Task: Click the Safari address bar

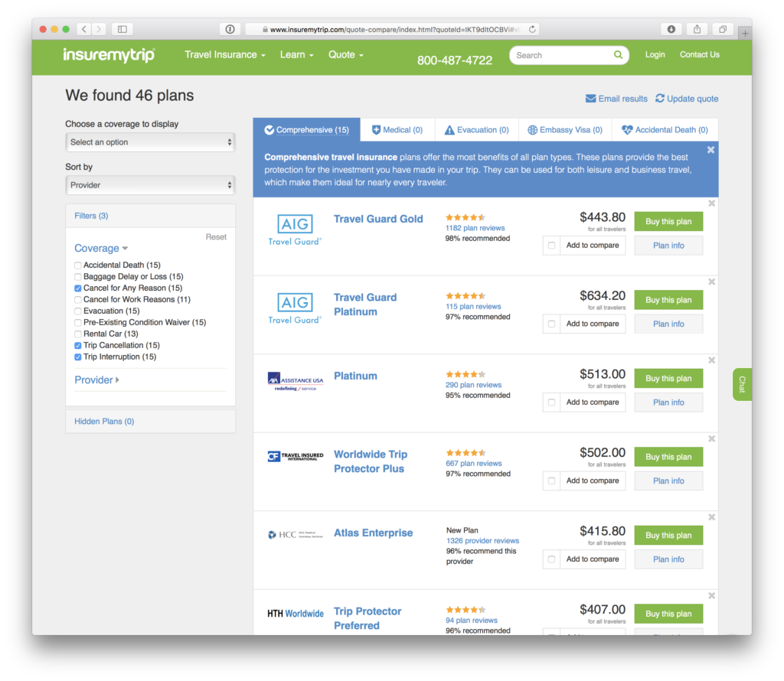Action: (393, 29)
